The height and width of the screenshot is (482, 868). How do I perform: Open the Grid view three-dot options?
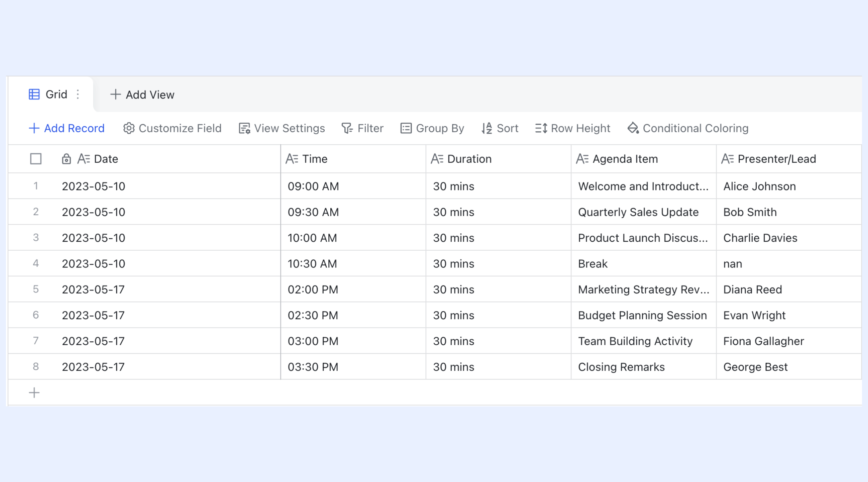pos(78,94)
